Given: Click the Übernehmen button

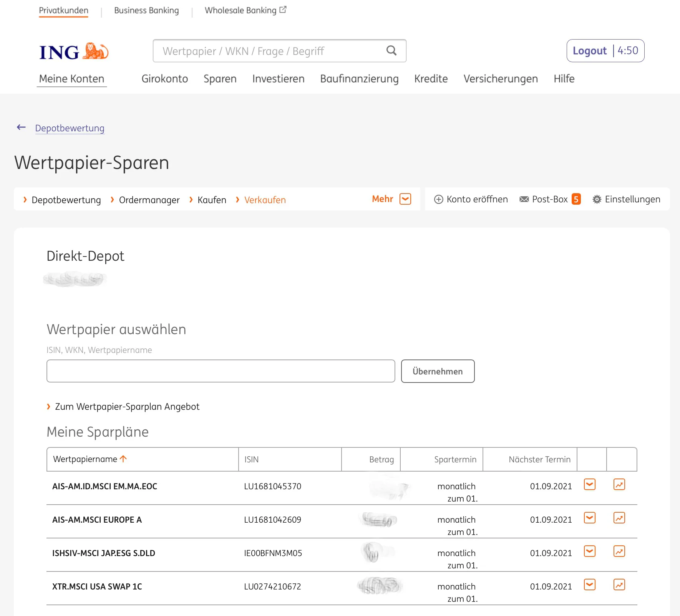Looking at the screenshot, I should [438, 371].
